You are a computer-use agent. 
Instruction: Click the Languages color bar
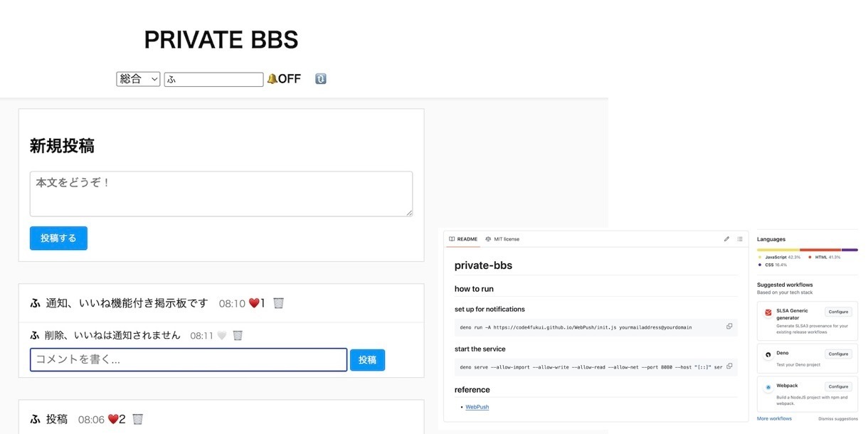(808, 250)
